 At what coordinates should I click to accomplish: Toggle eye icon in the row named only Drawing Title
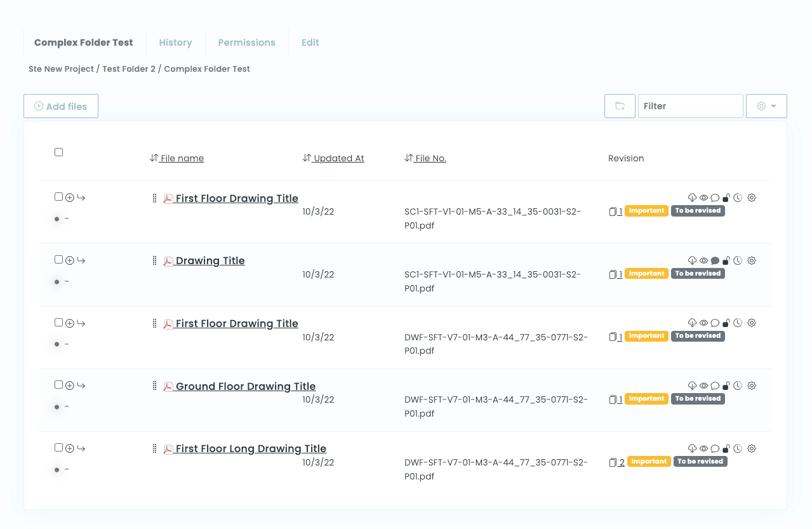(x=703, y=261)
